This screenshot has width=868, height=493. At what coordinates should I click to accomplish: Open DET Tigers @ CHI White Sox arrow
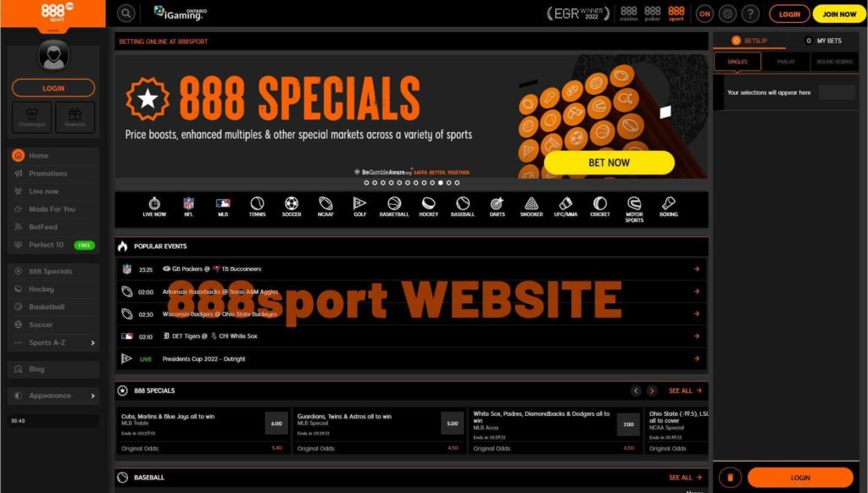tap(697, 335)
